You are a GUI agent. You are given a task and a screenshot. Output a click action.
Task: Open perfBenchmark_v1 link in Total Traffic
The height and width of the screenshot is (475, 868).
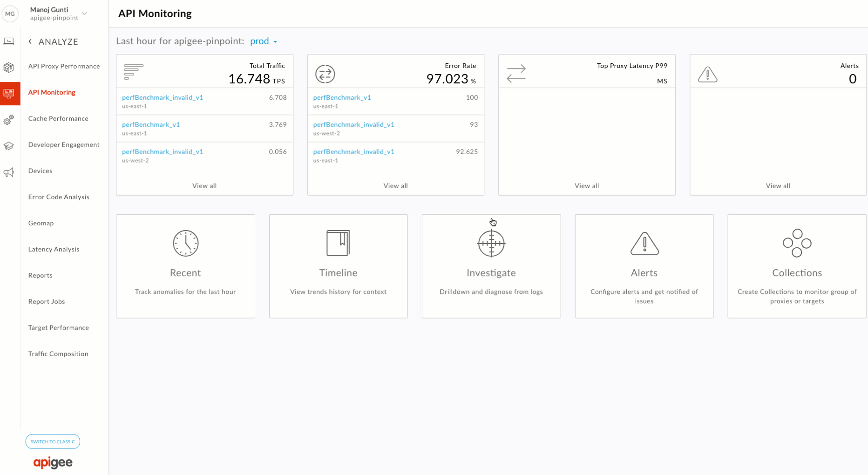[x=151, y=124]
